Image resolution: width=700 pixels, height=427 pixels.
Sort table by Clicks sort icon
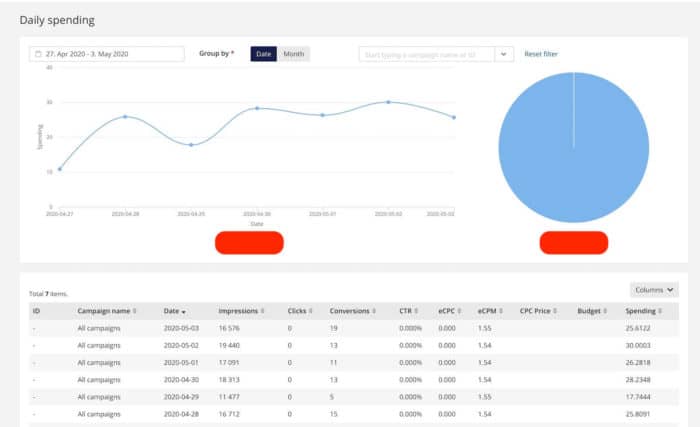click(x=311, y=311)
